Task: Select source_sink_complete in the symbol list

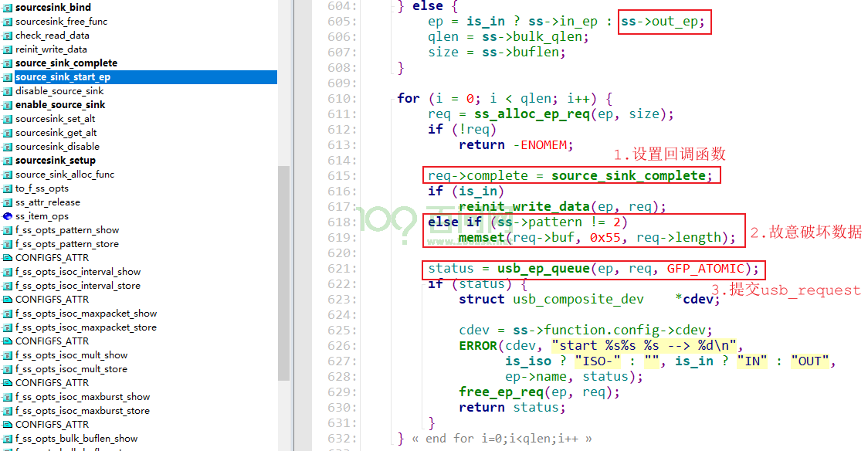Action: (x=66, y=63)
